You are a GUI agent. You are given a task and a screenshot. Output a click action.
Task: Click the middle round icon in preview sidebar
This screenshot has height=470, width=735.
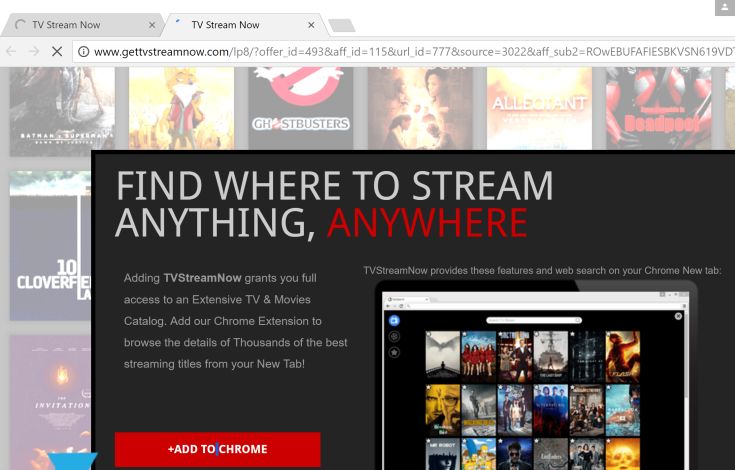point(394,336)
